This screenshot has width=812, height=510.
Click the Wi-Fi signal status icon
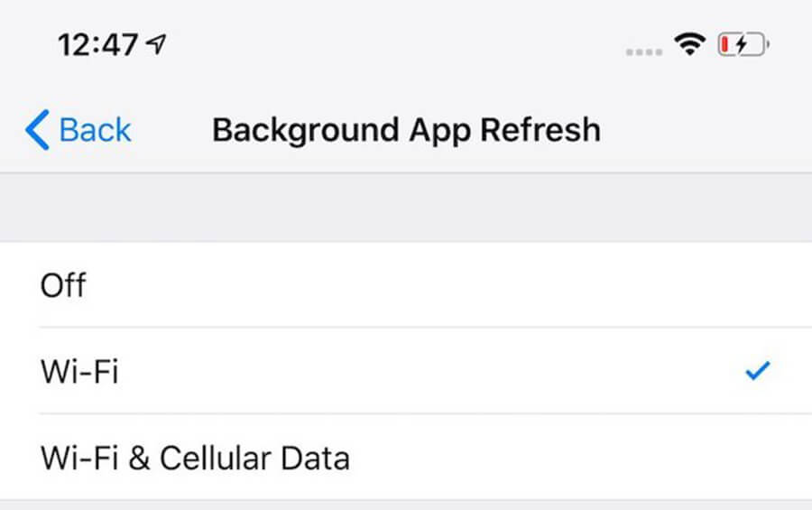coord(690,43)
